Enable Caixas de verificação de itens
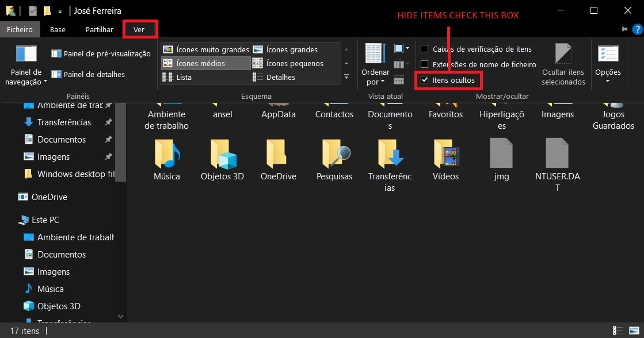 click(x=425, y=49)
